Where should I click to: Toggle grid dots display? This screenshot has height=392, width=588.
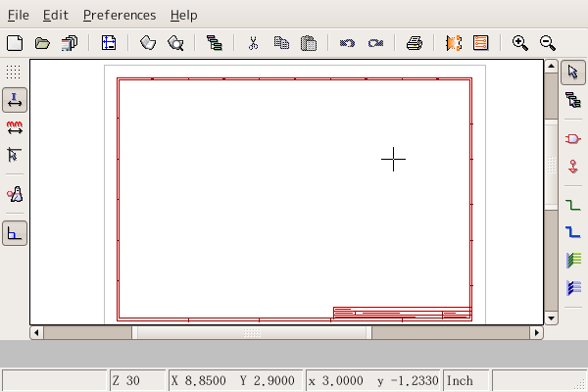15,72
